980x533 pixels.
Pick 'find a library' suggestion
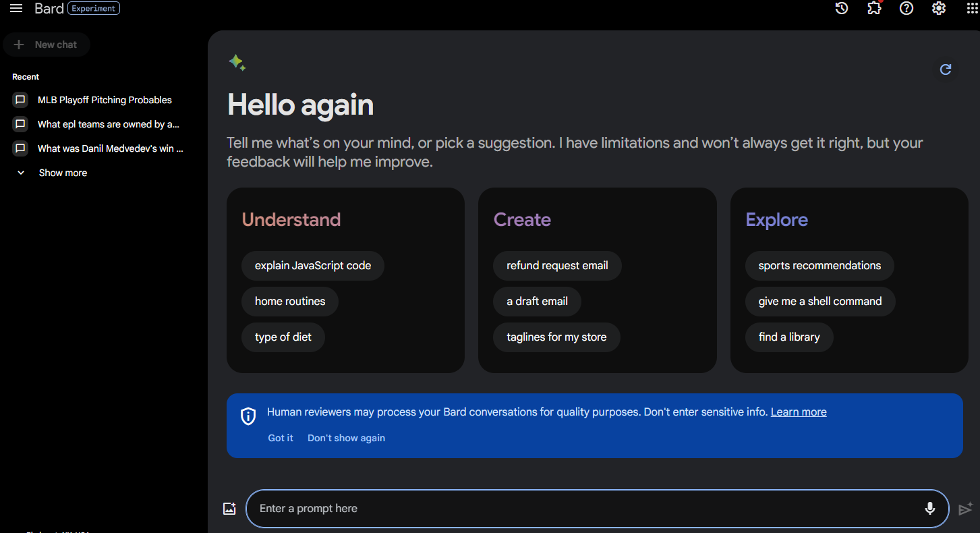pos(789,337)
